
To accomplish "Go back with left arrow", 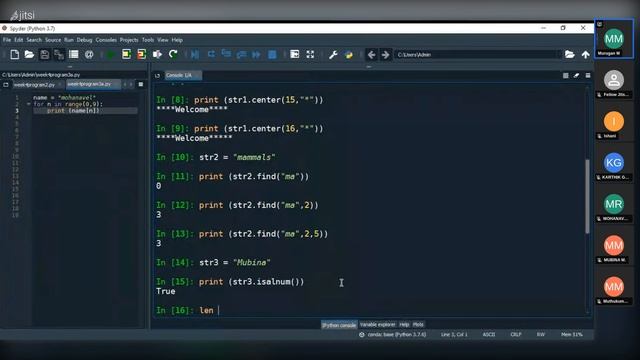I will pyautogui.click(x=371, y=54).
